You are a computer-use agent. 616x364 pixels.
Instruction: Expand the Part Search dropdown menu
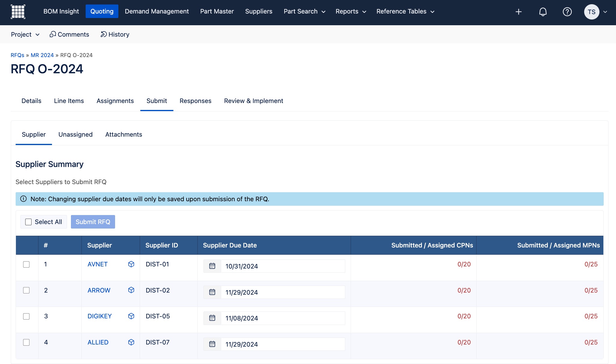coord(304,11)
